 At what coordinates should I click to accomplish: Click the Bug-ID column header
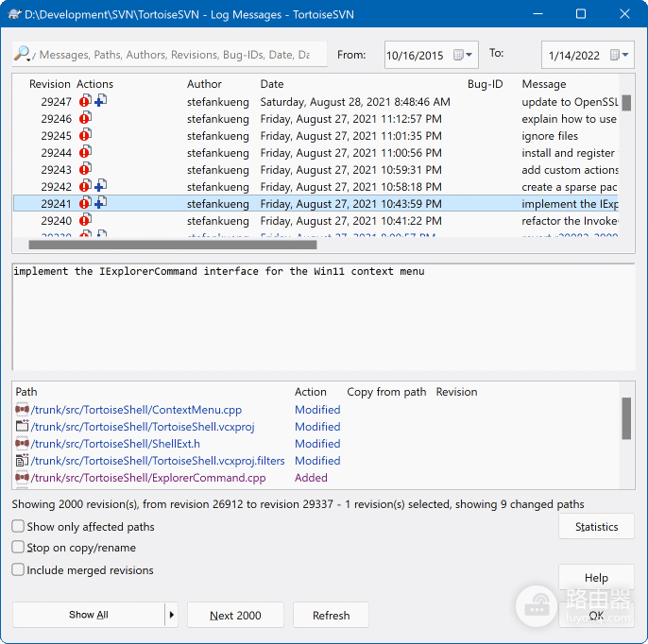point(485,84)
